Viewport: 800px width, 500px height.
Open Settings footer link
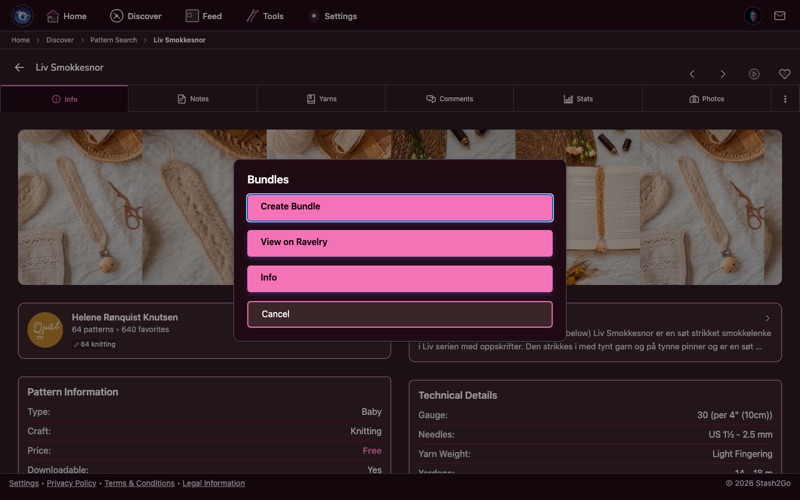tap(23, 483)
